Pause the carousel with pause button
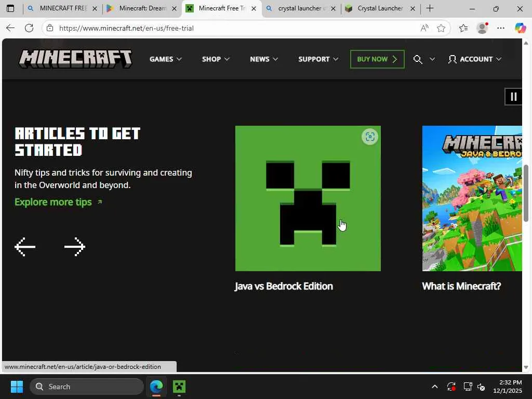 [513, 97]
